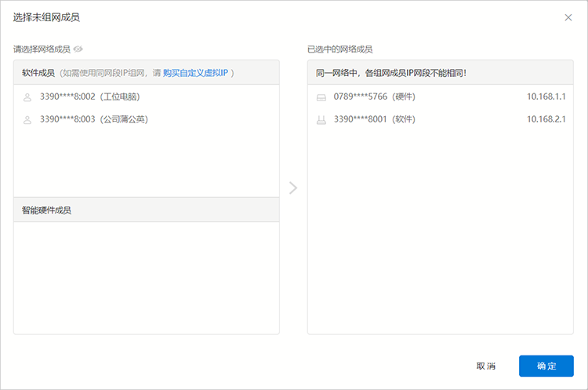Click user icon beside 3390****8:003

click(x=27, y=120)
